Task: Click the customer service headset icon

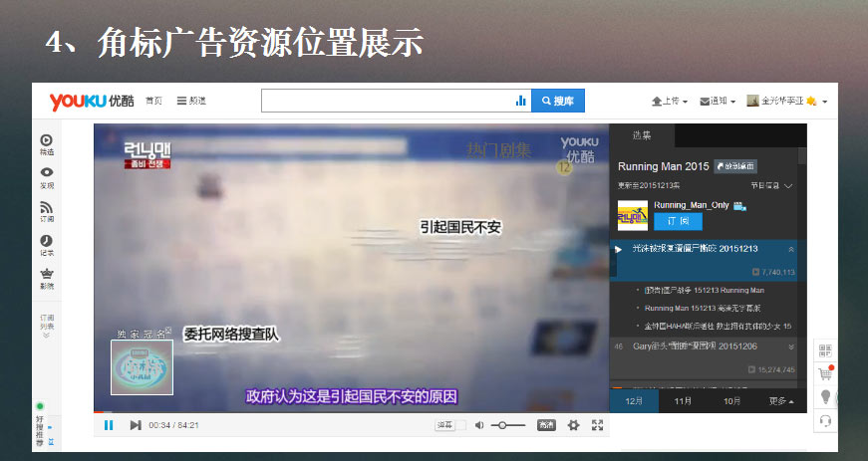Action: coord(824,420)
